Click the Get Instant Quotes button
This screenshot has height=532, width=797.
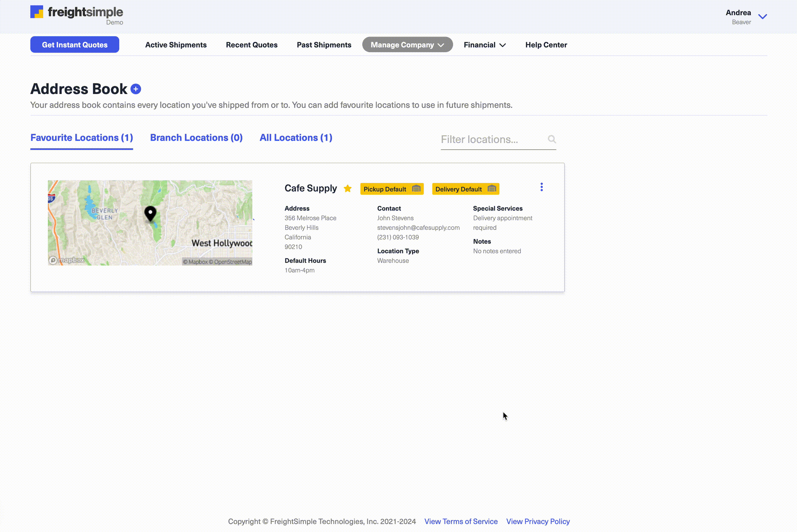tap(75, 45)
